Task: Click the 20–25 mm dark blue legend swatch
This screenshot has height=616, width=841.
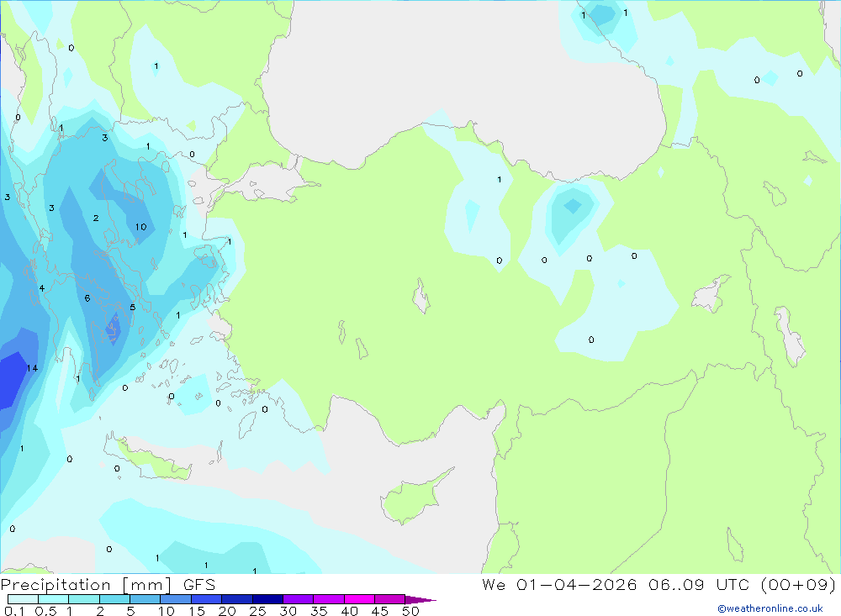Action: click(x=237, y=599)
